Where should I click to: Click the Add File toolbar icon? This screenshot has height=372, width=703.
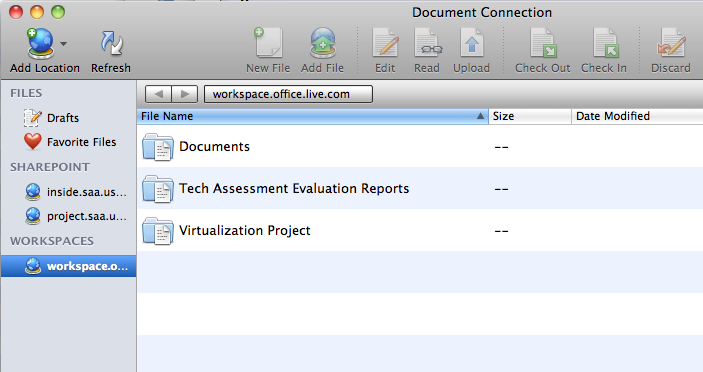pyautogui.click(x=322, y=43)
